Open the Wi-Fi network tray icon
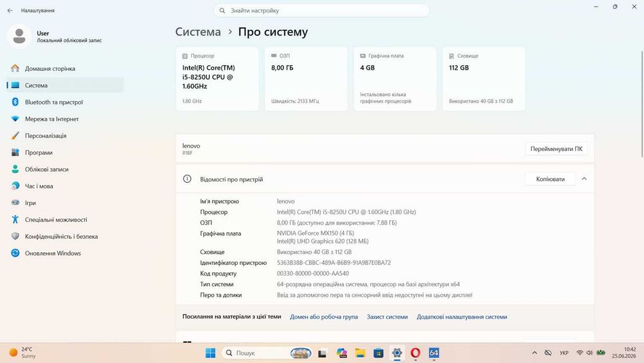The width and height of the screenshot is (644, 363). [580, 353]
